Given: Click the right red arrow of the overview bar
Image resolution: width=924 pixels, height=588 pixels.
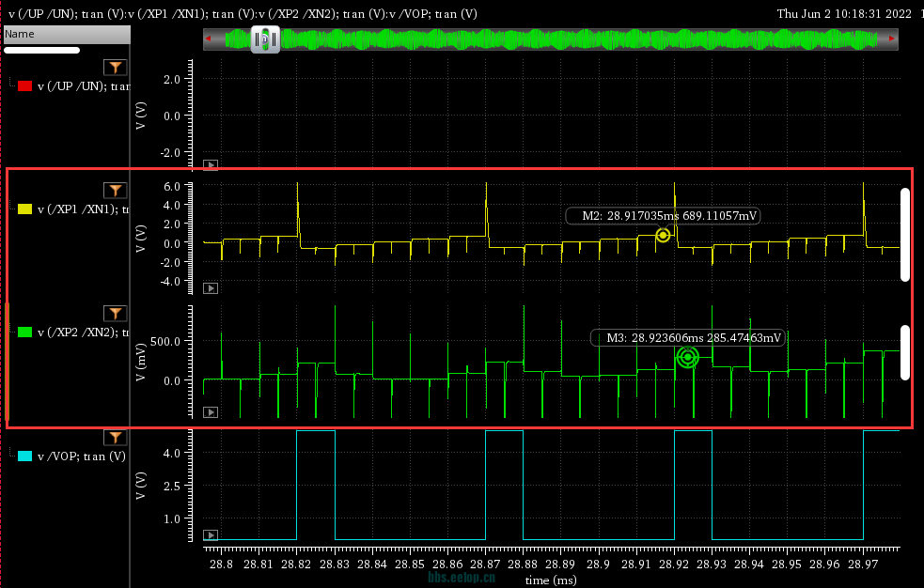Looking at the screenshot, I should (x=892, y=39).
